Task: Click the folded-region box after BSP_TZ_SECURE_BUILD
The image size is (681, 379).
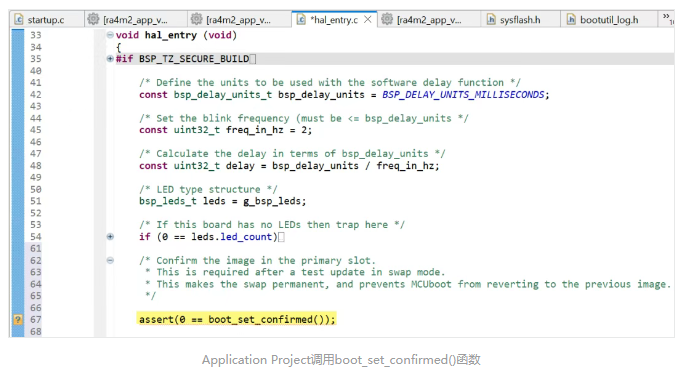Action: pyautogui.click(x=253, y=59)
